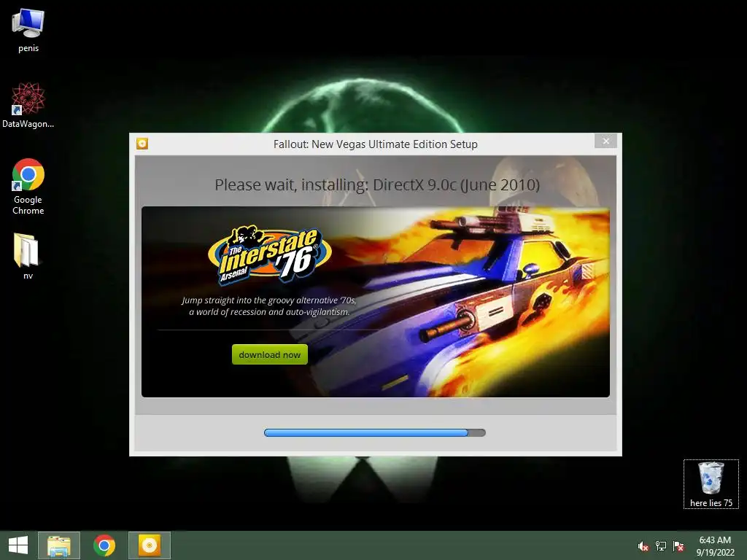The height and width of the screenshot is (560, 747).
Task: Click the Windows Start button
Action: click(x=18, y=545)
